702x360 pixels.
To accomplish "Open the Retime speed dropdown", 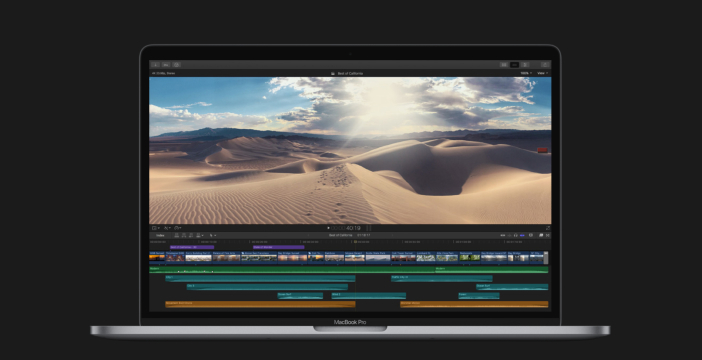I will coord(178,228).
